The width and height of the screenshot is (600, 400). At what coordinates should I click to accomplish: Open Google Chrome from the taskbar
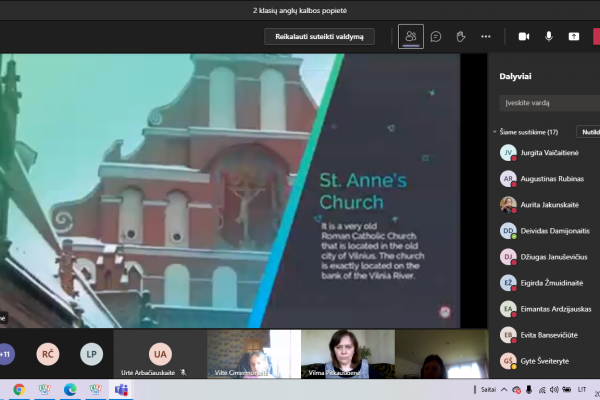(19, 390)
